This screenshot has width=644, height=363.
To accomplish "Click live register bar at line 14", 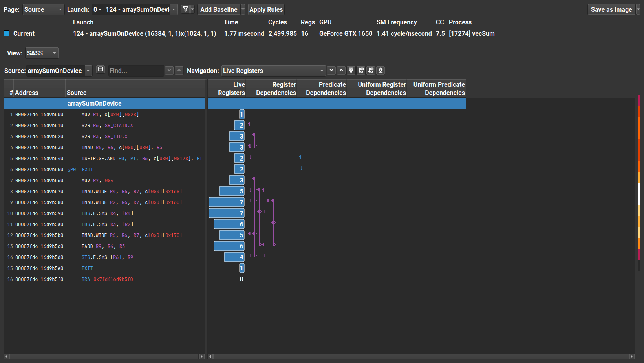I will point(234,257).
